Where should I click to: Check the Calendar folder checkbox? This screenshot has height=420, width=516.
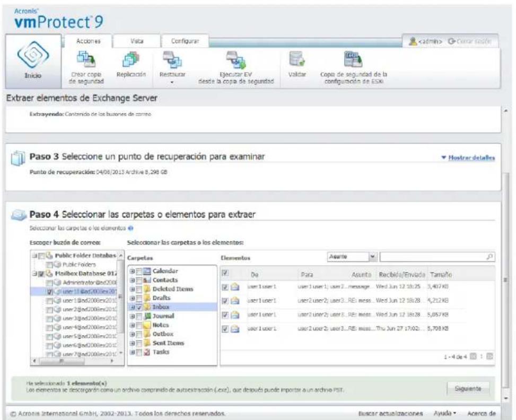[x=139, y=272]
